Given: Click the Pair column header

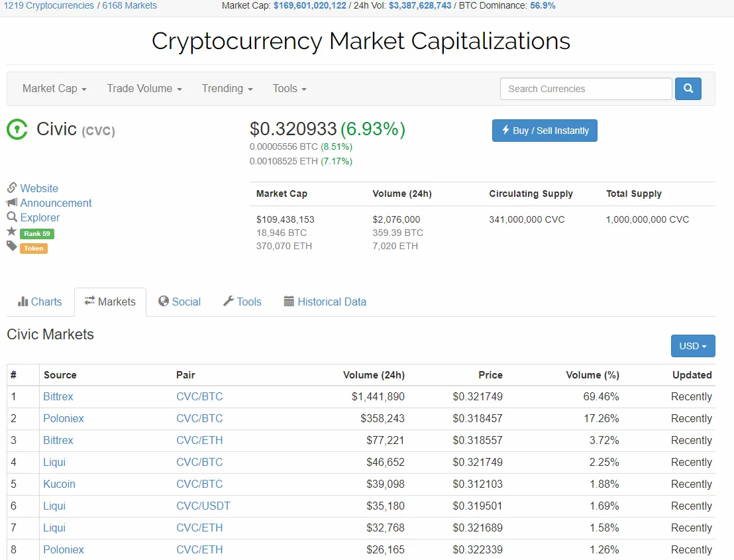Looking at the screenshot, I should pyautogui.click(x=185, y=375).
